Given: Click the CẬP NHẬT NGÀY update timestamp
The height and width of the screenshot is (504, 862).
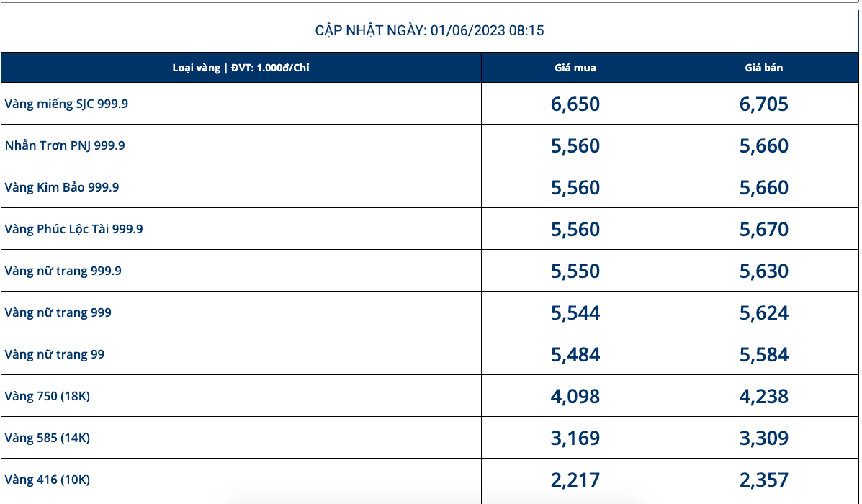Looking at the screenshot, I should (x=429, y=30).
